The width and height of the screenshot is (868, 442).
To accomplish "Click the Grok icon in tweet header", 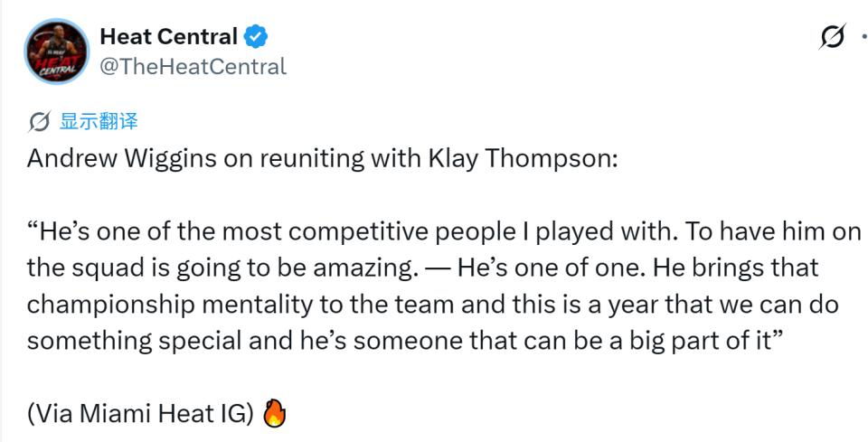I will pyautogui.click(x=833, y=36).
